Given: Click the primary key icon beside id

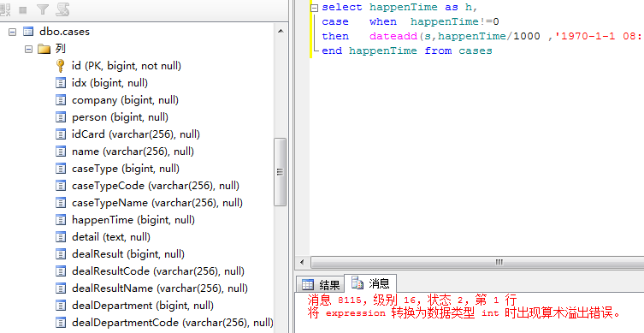Looking at the screenshot, I should (61, 66).
